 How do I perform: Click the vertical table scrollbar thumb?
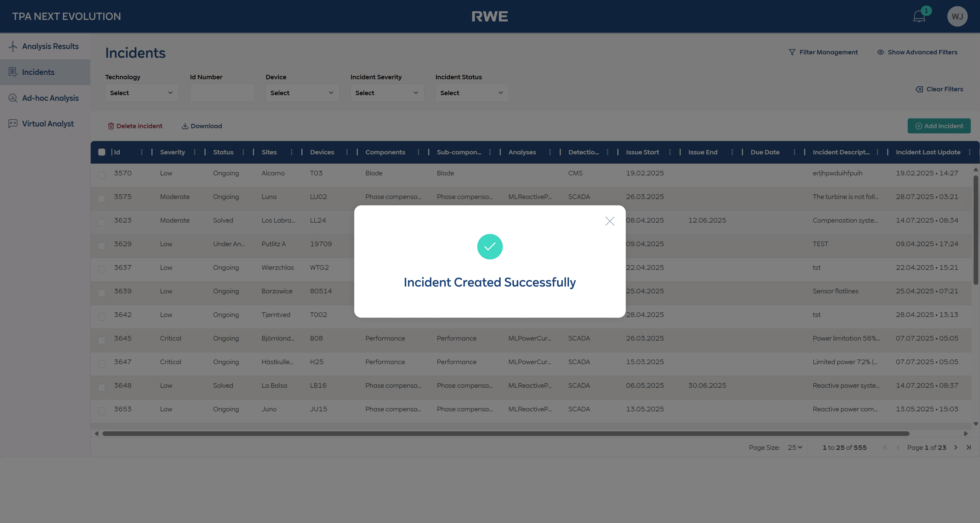[x=975, y=230]
